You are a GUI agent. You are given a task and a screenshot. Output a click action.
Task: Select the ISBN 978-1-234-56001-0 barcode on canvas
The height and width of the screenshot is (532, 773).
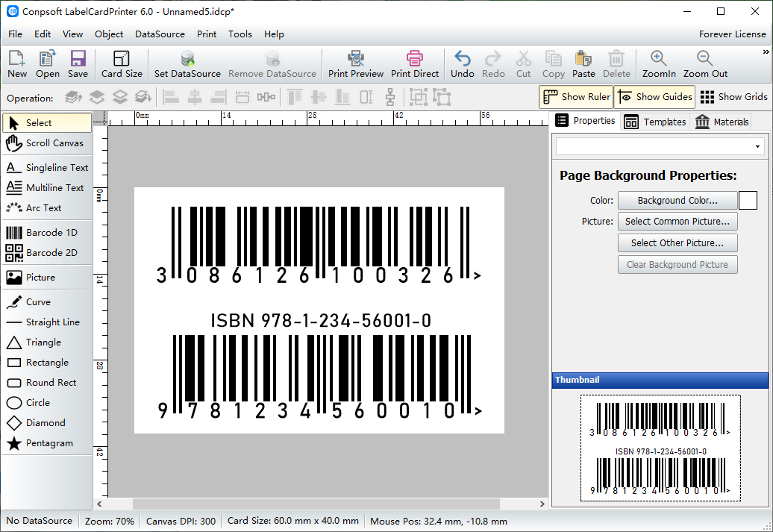319,367
